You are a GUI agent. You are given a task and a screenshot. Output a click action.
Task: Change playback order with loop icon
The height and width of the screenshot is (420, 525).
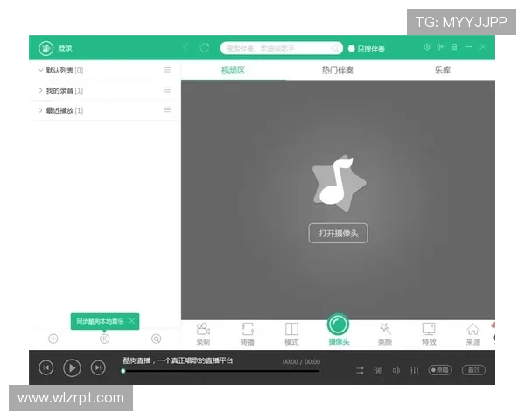(360, 370)
